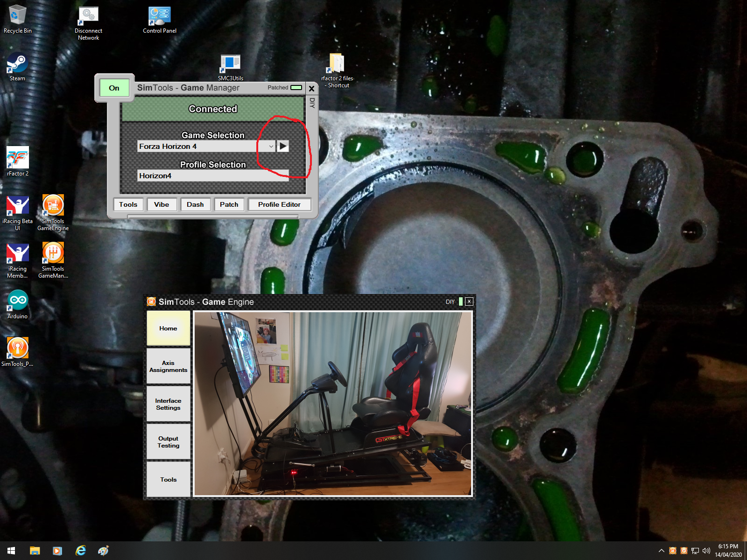Open the Profile Selection combo box
747x560 pixels.
point(213,176)
